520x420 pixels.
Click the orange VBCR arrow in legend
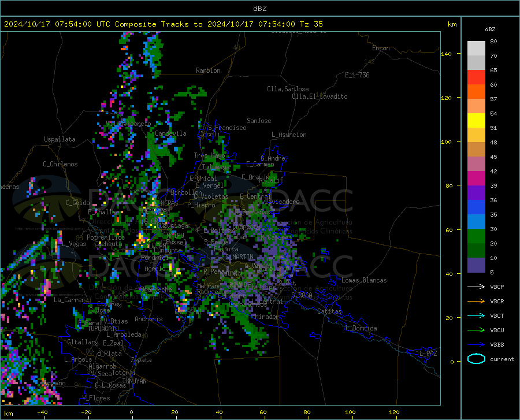click(476, 302)
